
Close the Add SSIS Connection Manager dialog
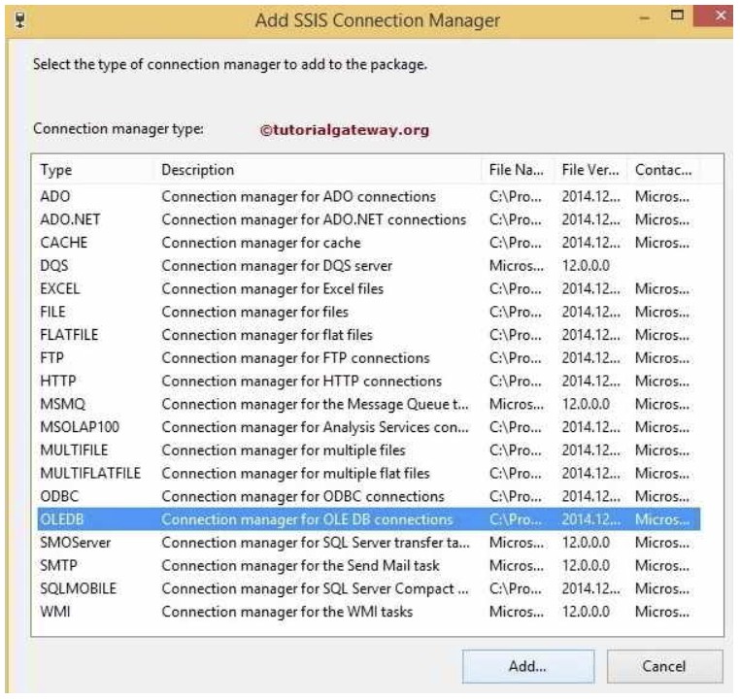[716, 17]
